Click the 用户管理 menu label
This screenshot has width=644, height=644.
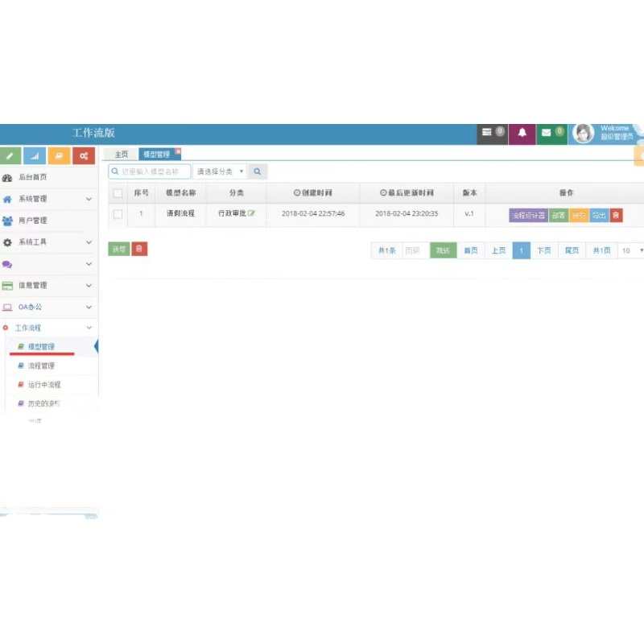(33, 221)
